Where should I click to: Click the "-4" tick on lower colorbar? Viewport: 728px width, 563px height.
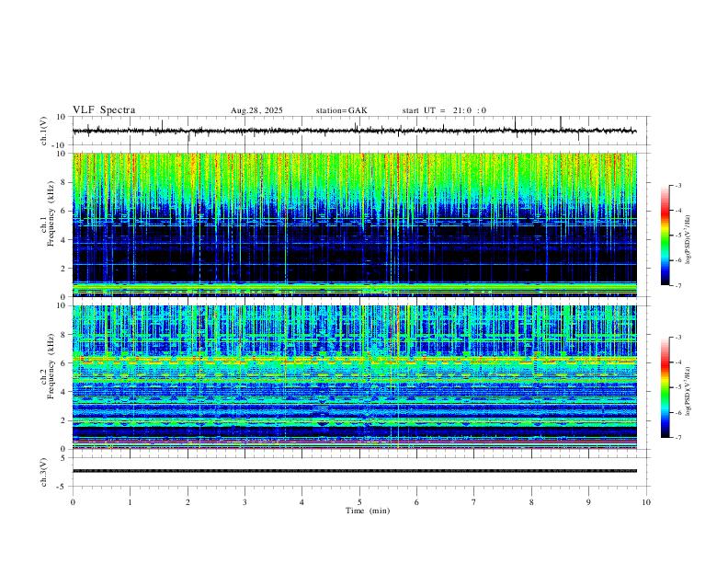(678, 362)
